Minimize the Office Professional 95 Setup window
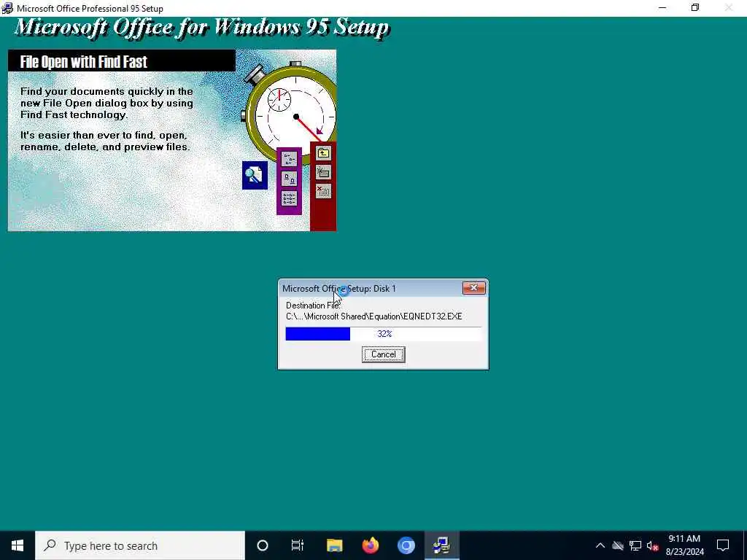747x560 pixels. 662,8
